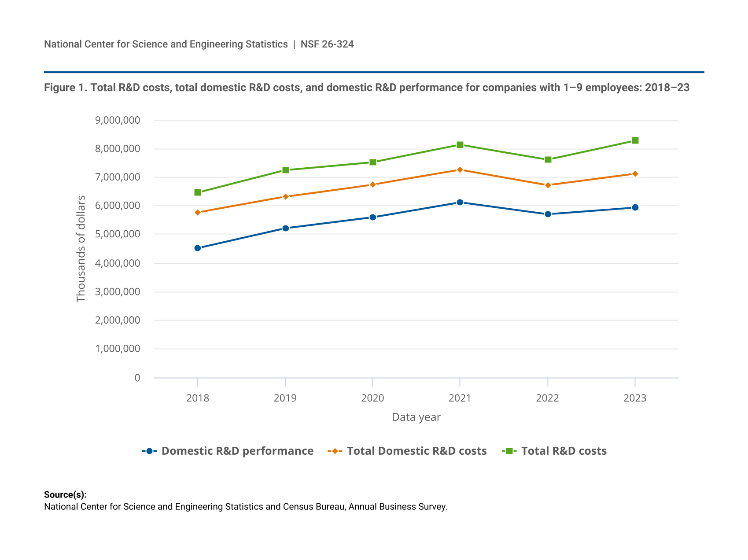
Task: Click the 2023 x-axis label
Action: [635, 398]
